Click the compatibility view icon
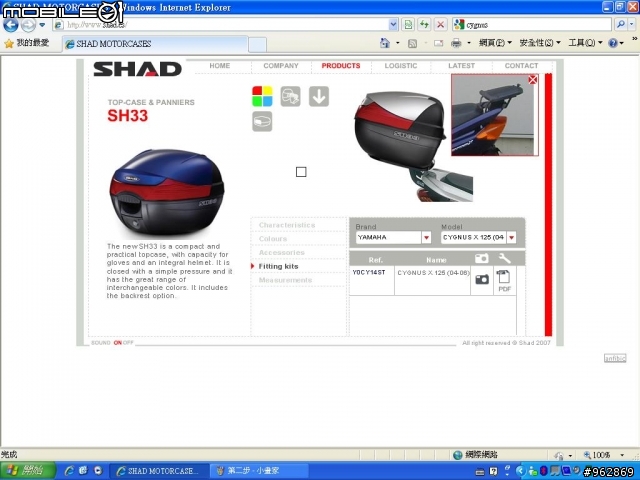 click(408, 24)
